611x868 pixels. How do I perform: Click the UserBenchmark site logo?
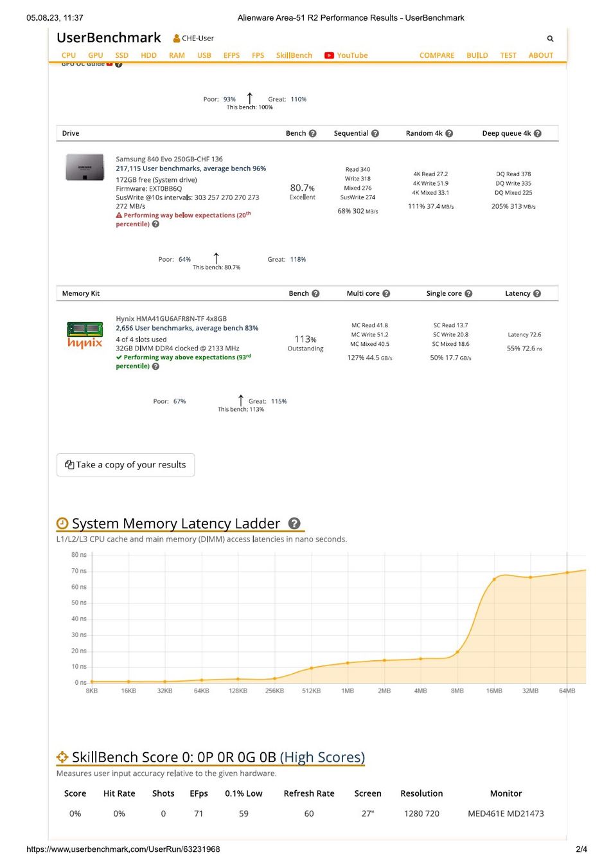tap(109, 38)
